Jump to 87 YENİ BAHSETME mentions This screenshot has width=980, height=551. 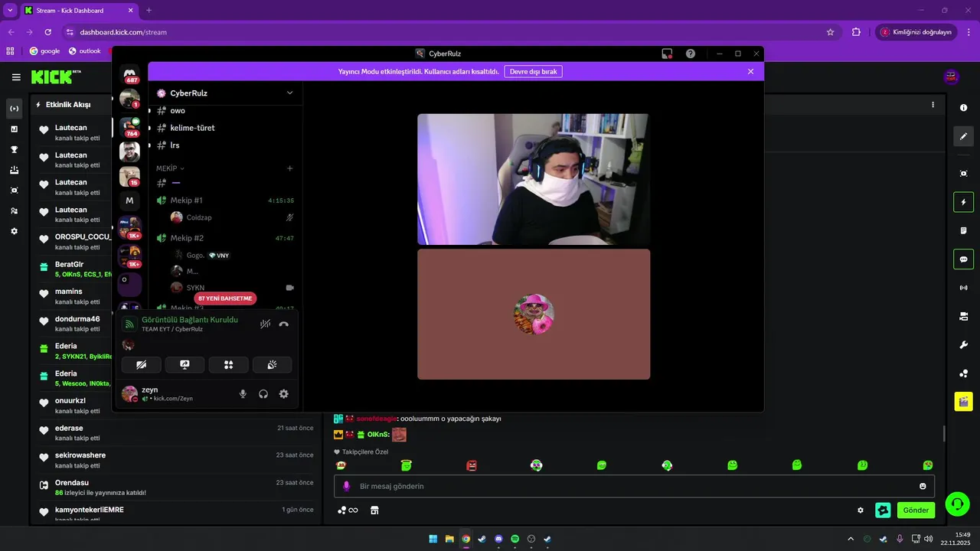point(225,298)
